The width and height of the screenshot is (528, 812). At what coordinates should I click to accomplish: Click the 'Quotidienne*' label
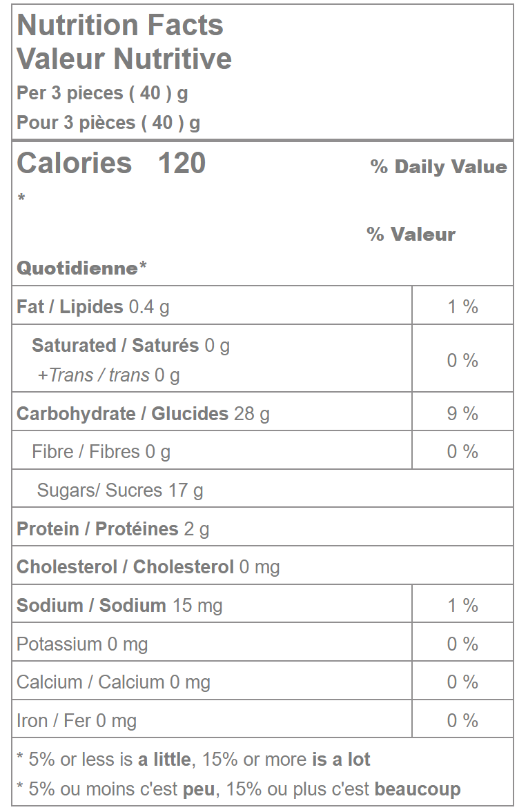coord(82,268)
